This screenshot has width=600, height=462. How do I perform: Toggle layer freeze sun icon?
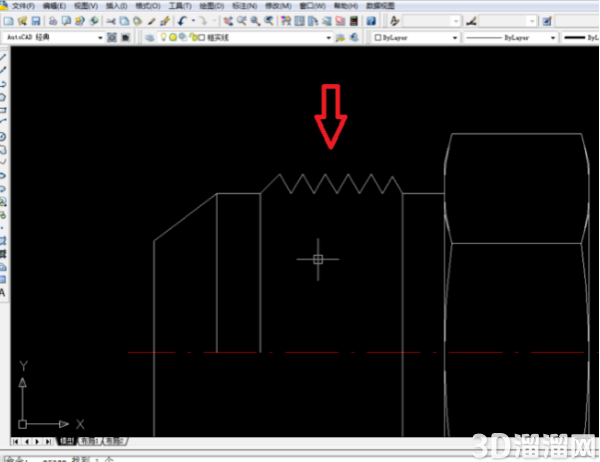tap(173, 37)
